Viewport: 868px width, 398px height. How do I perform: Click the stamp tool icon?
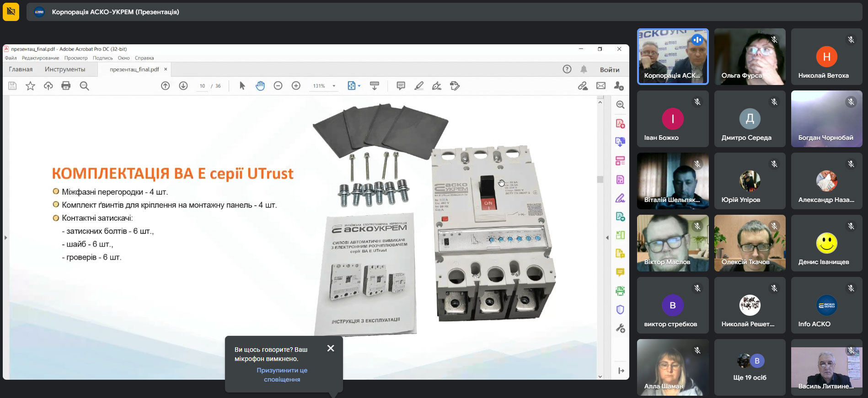click(x=455, y=86)
